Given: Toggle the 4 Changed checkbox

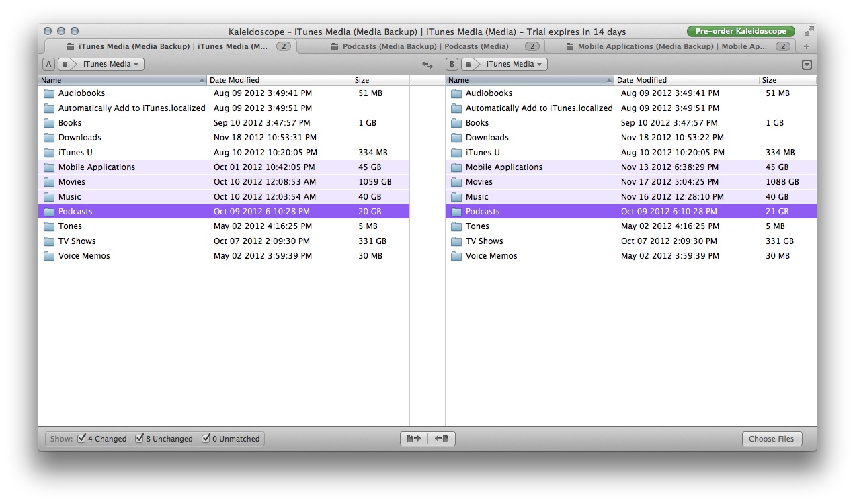Looking at the screenshot, I should (82, 439).
